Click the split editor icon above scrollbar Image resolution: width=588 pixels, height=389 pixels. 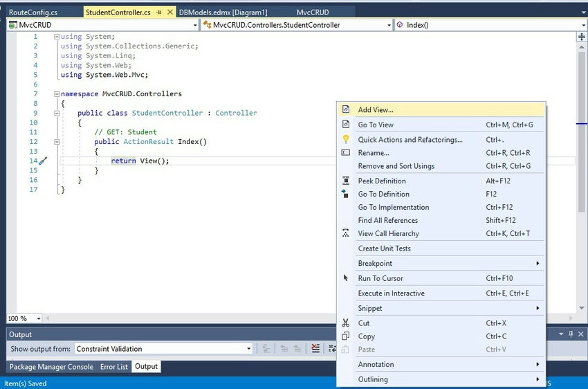coord(581,37)
